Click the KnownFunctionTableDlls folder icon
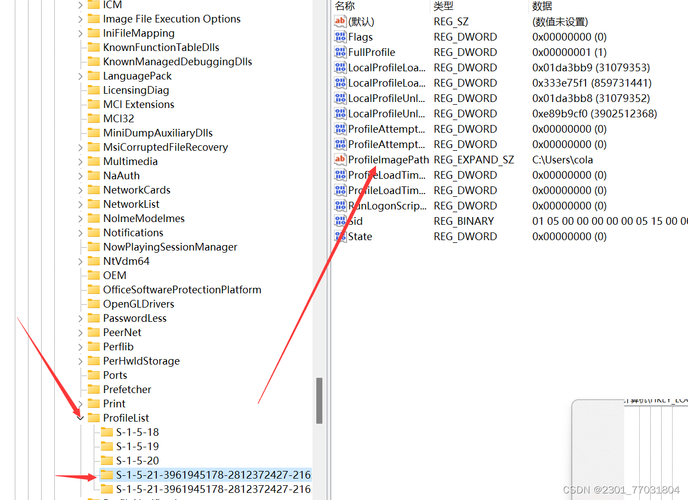Image resolution: width=688 pixels, height=500 pixels. point(93,47)
